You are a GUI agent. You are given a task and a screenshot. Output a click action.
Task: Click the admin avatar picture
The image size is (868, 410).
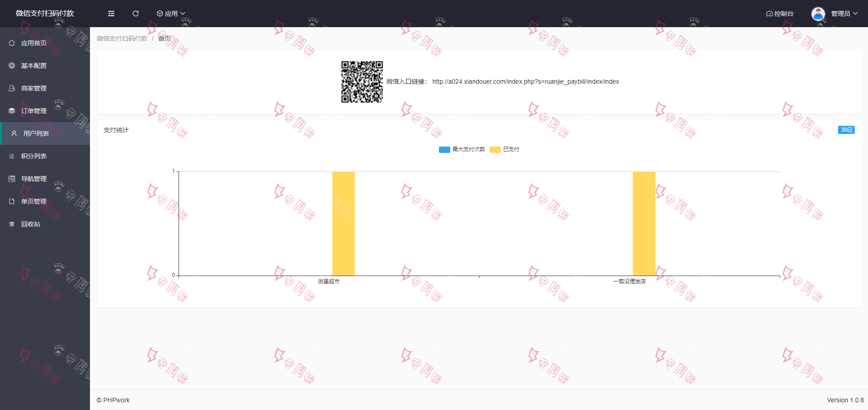point(818,14)
